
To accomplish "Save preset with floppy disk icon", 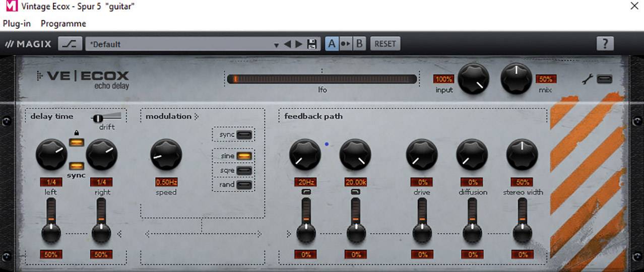I will [312, 44].
